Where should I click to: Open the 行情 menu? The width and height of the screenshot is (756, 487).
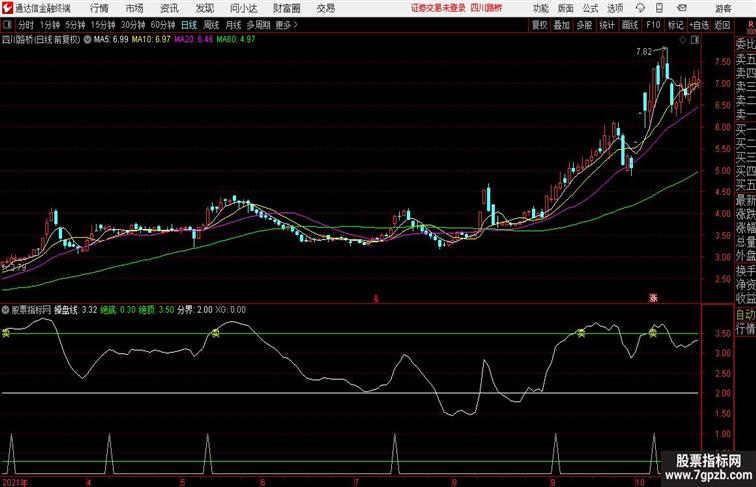[x=99, y=8]
